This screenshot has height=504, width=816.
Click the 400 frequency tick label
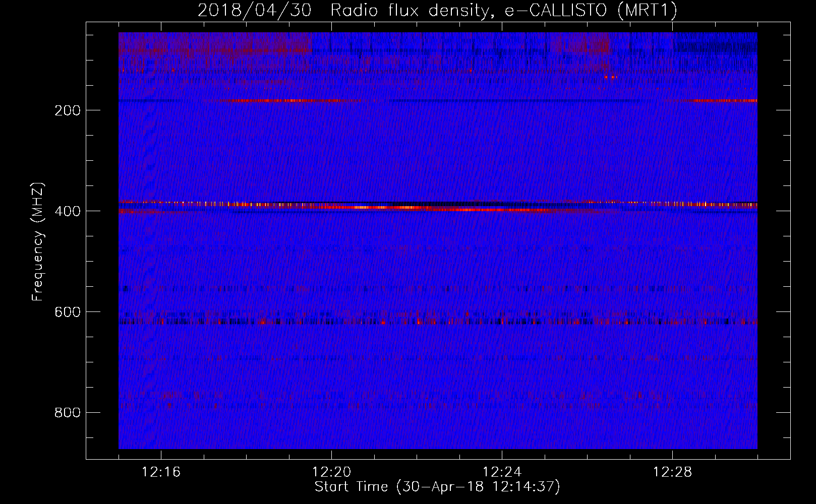tap(68, 211)
